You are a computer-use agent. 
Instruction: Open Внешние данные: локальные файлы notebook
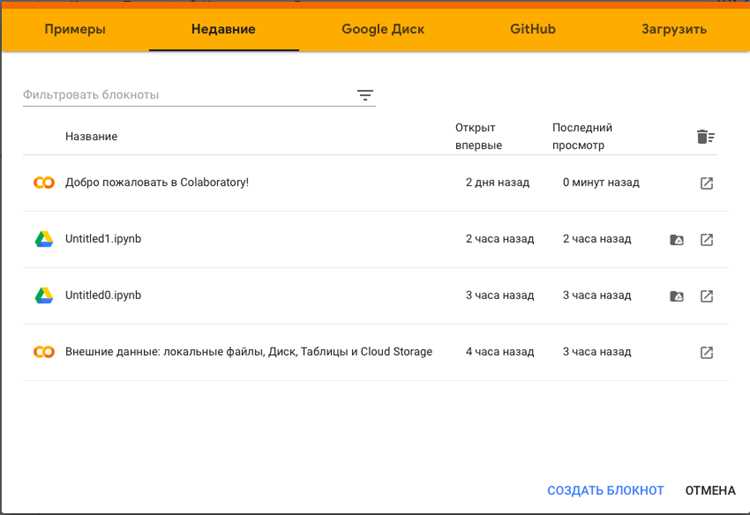click(x=249, y=351)
